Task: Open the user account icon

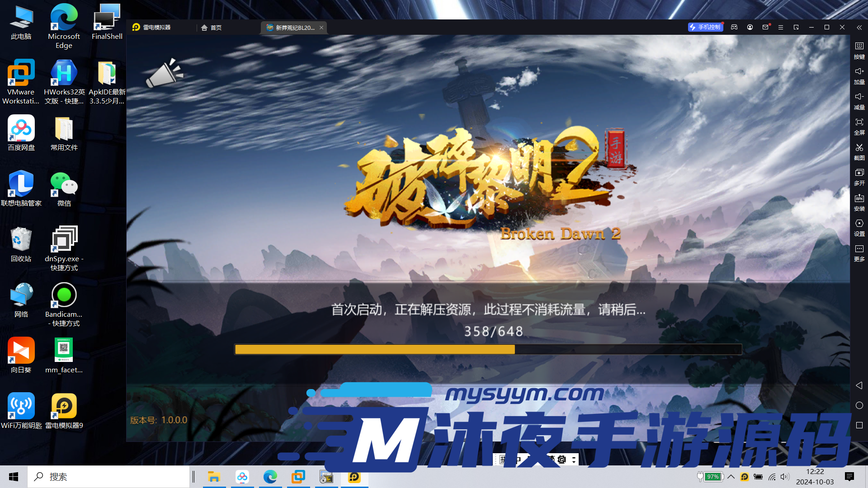Action: click(x=750, y=27)
